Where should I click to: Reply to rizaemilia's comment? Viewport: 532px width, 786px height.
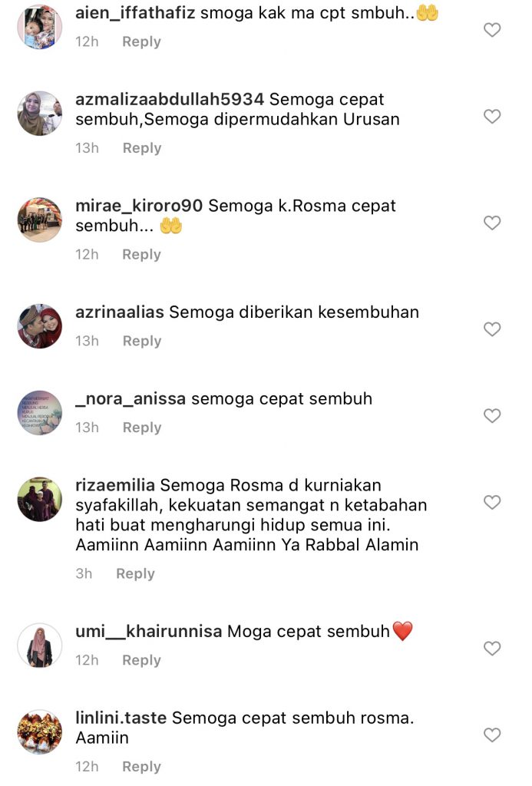point(135,573)
